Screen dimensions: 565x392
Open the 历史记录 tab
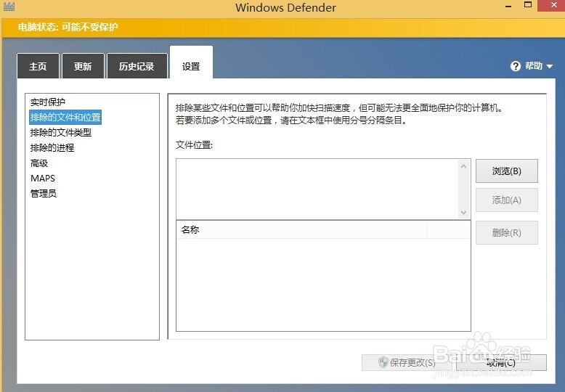[137, 66]
